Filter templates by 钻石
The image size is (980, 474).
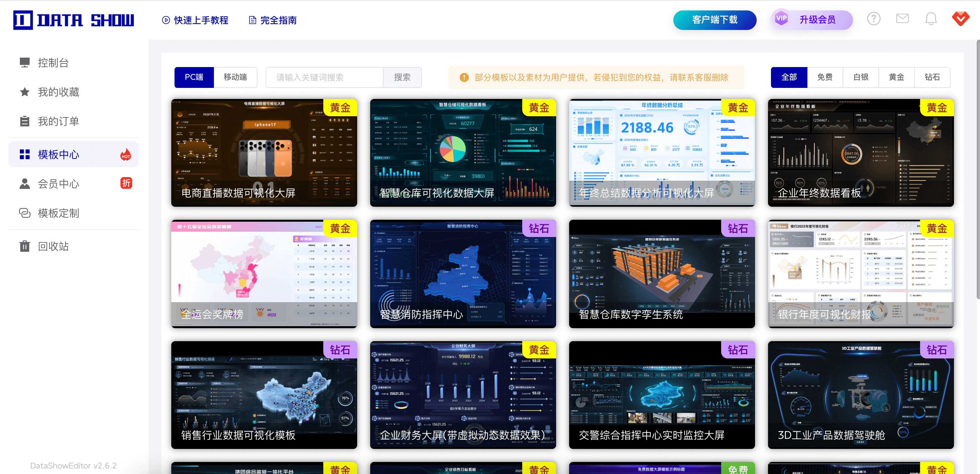click(x=932, y=77)
